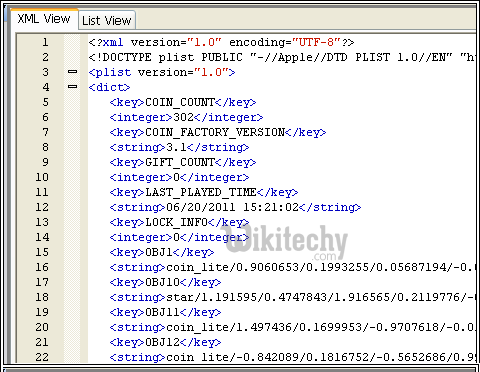Click the plist version="1.0" tag
480x372 pixels.
[x=162, y=72]
